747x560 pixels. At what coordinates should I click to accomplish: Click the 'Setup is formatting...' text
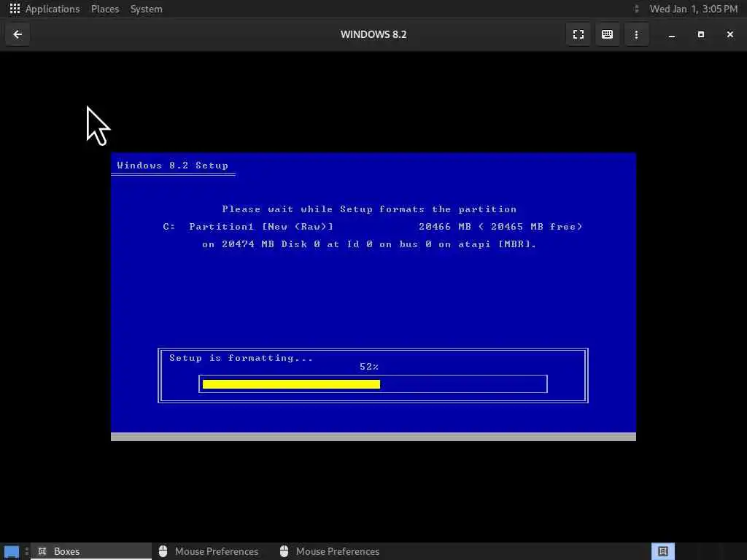(241, 358)
